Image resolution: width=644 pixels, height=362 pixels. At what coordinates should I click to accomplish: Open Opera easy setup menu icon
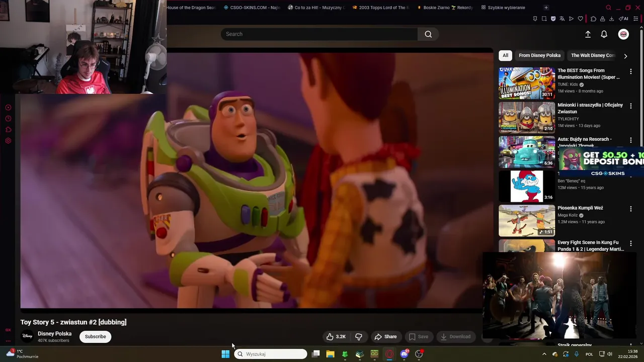[635, 19]
